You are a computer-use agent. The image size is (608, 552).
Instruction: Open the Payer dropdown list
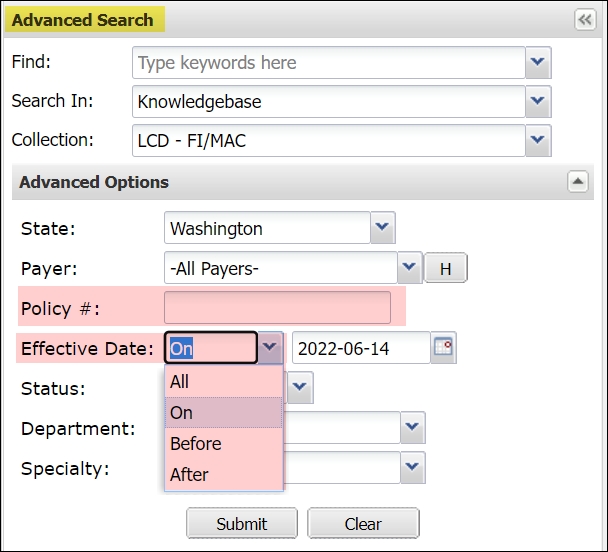point(409,268)
